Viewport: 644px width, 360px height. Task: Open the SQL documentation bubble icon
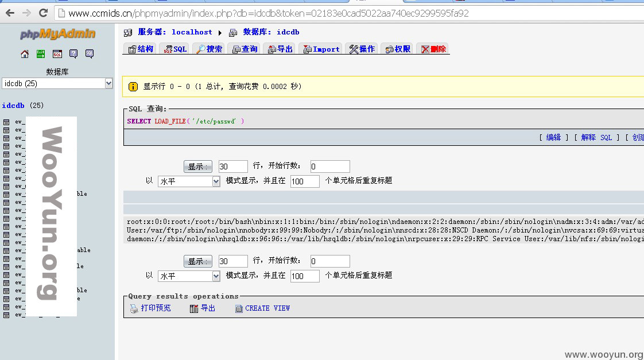(90, 54)
